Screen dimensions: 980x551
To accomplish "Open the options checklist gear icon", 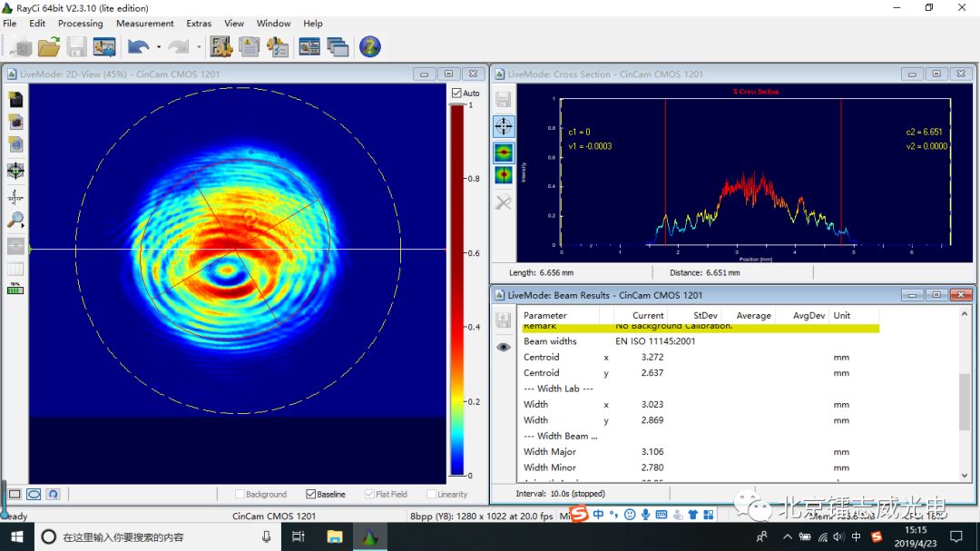I will tap(277, 47).
